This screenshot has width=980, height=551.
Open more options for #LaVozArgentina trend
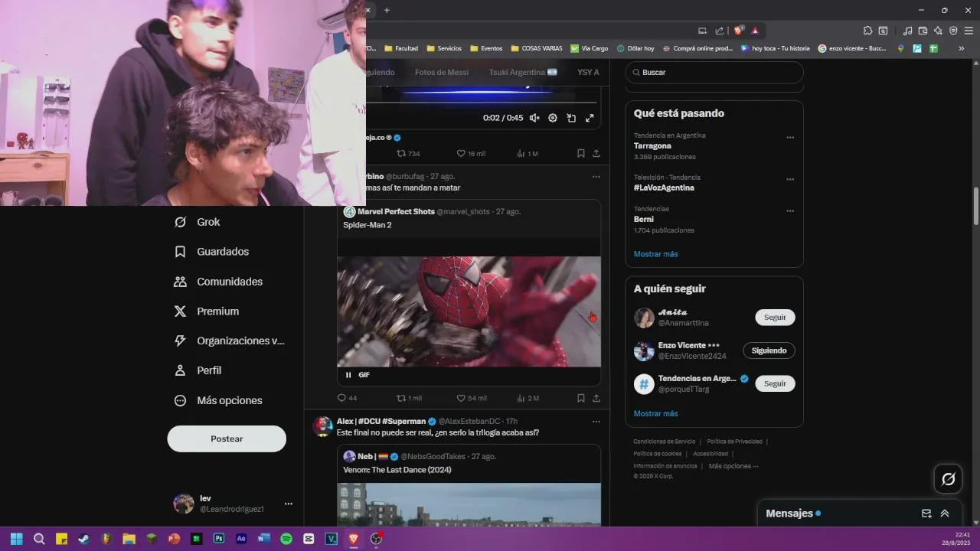tap(790, 179)
